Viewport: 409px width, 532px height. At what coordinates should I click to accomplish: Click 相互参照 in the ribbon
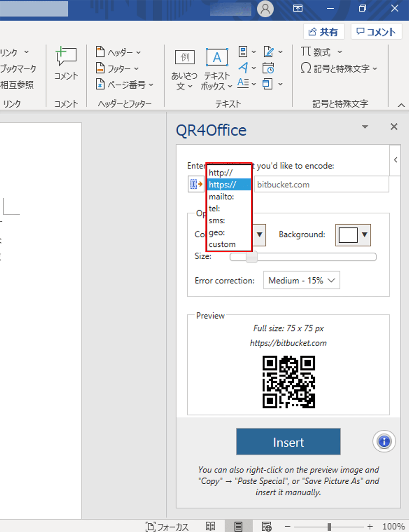point(17,85)
